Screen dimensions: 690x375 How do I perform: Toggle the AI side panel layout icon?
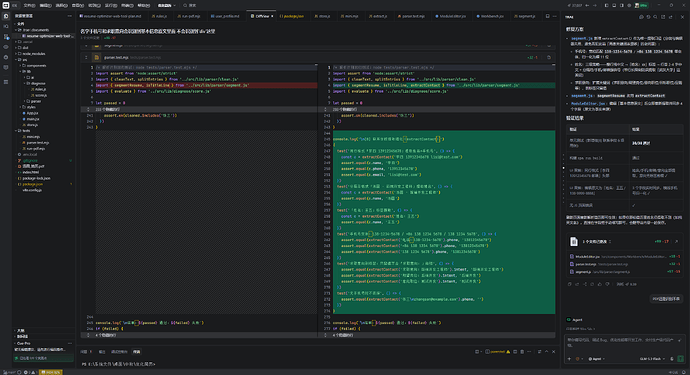point(621,5)
